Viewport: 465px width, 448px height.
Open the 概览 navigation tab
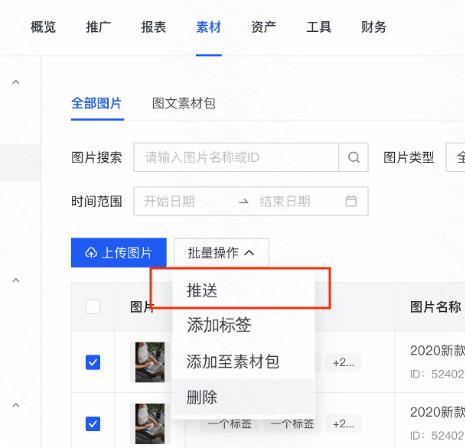pos(43,27)
